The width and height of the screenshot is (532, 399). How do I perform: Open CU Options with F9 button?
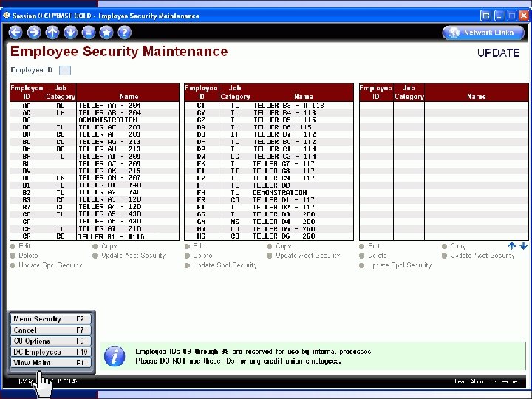[51, 341]
